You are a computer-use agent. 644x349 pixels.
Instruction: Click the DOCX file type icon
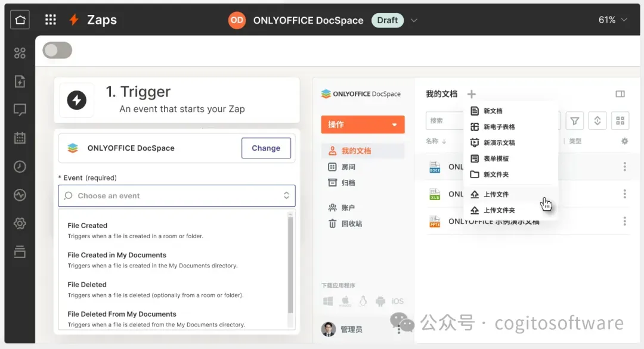[435, 167]
